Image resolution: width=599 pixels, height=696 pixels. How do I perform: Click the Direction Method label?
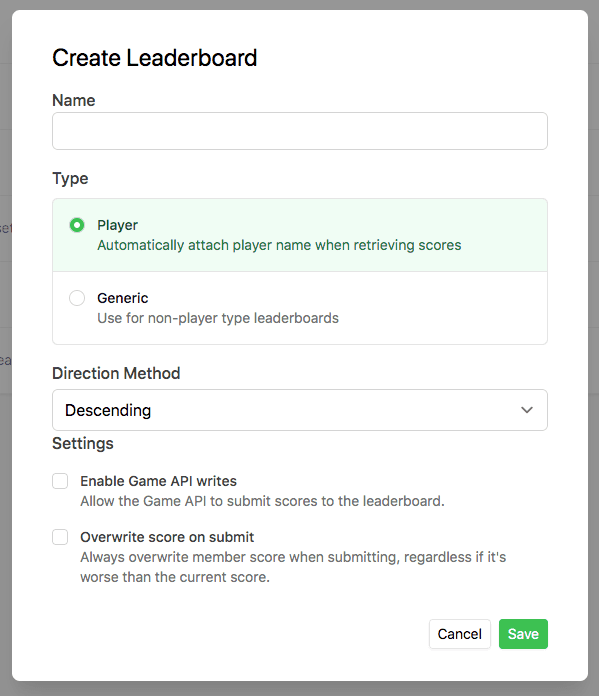click(x=116, y=373)
